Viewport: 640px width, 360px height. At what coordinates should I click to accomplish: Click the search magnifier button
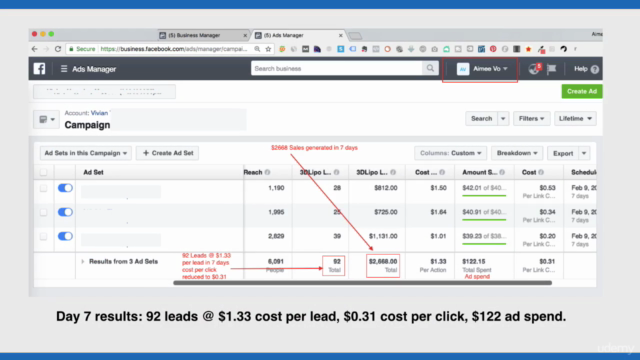click(430, 68)
